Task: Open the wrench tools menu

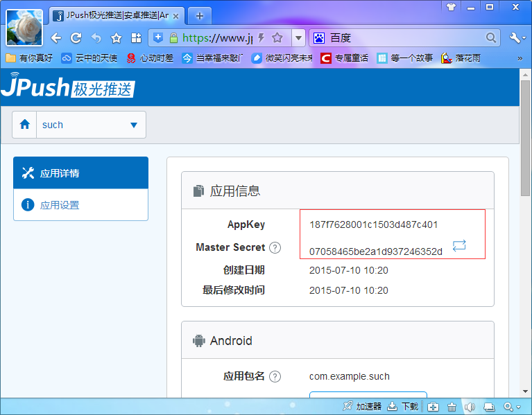Action: click(x=517, y=37)
